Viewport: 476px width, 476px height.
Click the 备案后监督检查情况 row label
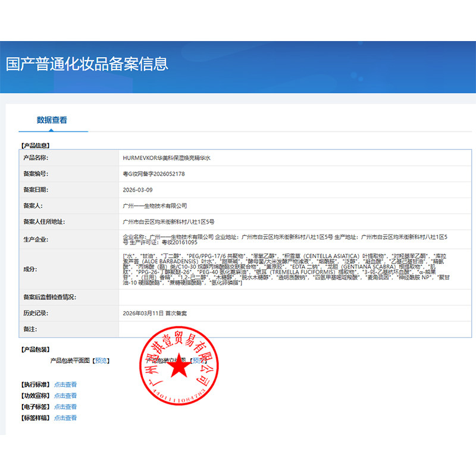pos(50,297)
